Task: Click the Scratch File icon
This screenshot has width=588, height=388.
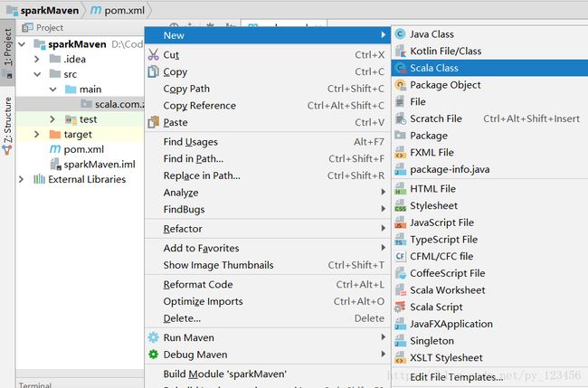Action: point(401,118)
